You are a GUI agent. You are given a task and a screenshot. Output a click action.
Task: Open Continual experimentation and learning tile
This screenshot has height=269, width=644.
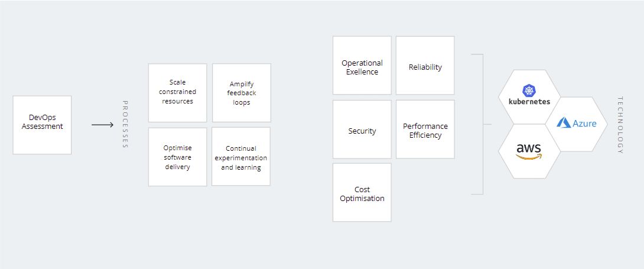pos(241,157)
